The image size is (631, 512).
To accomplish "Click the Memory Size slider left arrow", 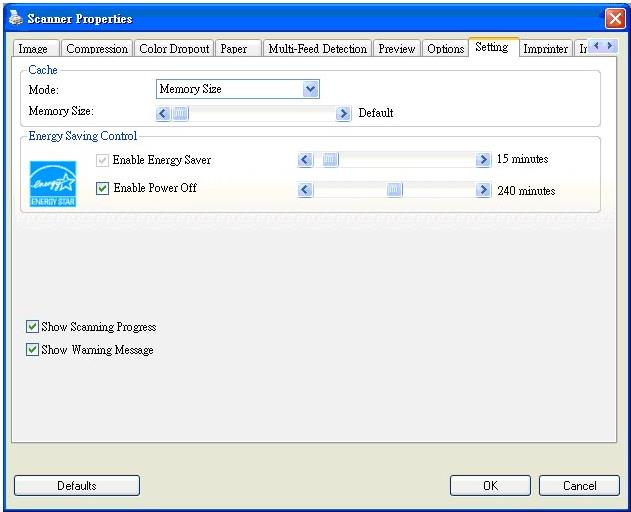I will pos(163,114).
